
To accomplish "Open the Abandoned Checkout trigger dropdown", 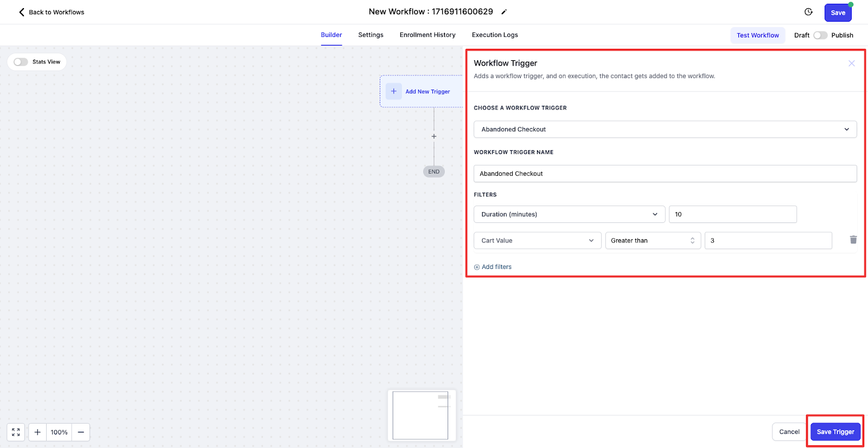I will (665, 129).
